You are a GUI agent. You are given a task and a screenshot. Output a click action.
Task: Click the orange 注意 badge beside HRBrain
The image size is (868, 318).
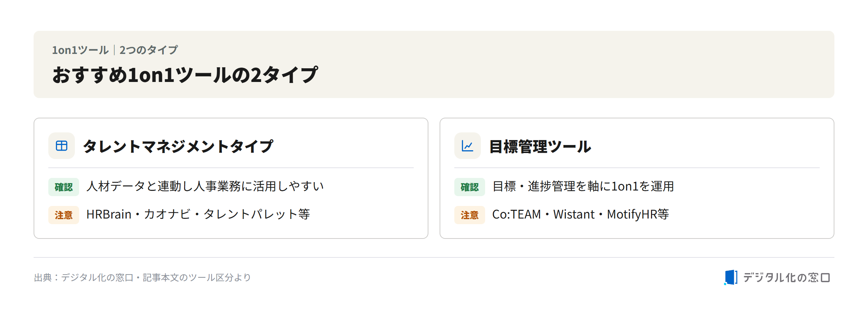tap(64, 215)
